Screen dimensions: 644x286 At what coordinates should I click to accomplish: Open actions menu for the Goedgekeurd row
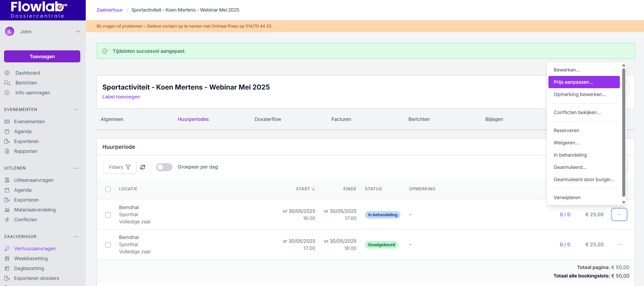click(619, 244)
